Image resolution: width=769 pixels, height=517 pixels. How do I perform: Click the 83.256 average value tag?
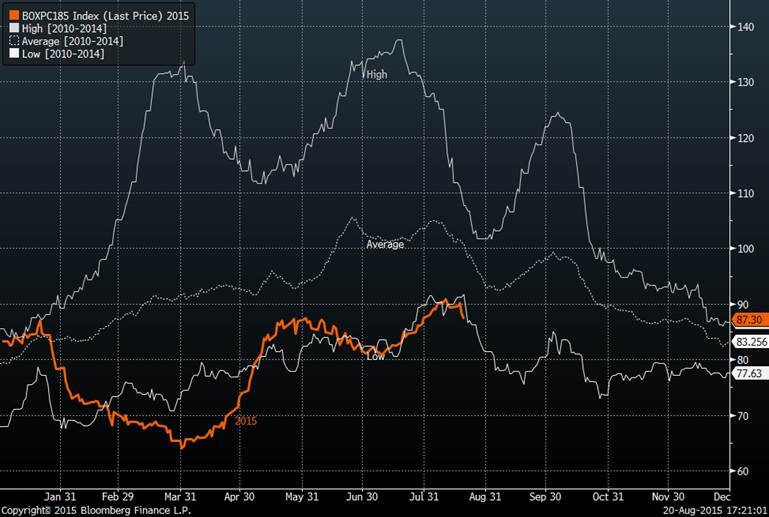(750, 342)
